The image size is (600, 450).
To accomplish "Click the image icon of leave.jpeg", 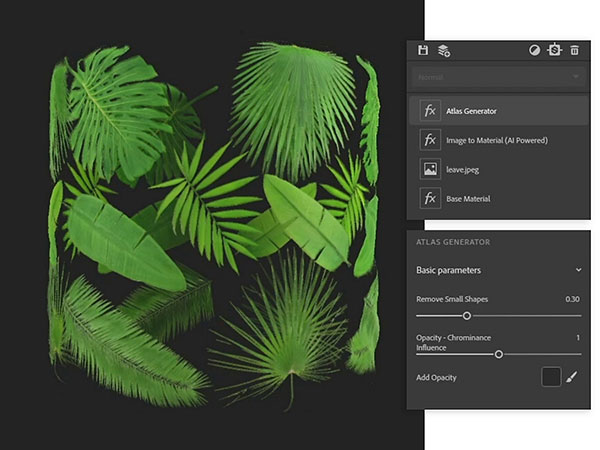I will click(430, 169).
